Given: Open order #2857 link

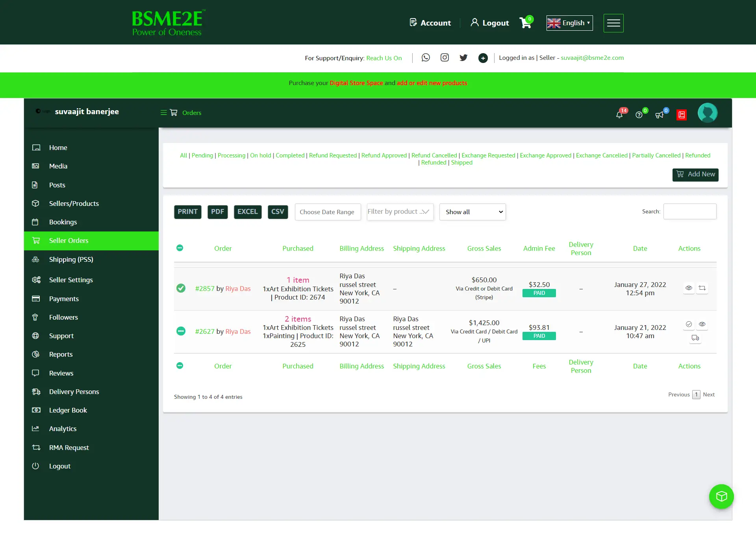Looking at the screenshot, I should click(x=205, y=289).
